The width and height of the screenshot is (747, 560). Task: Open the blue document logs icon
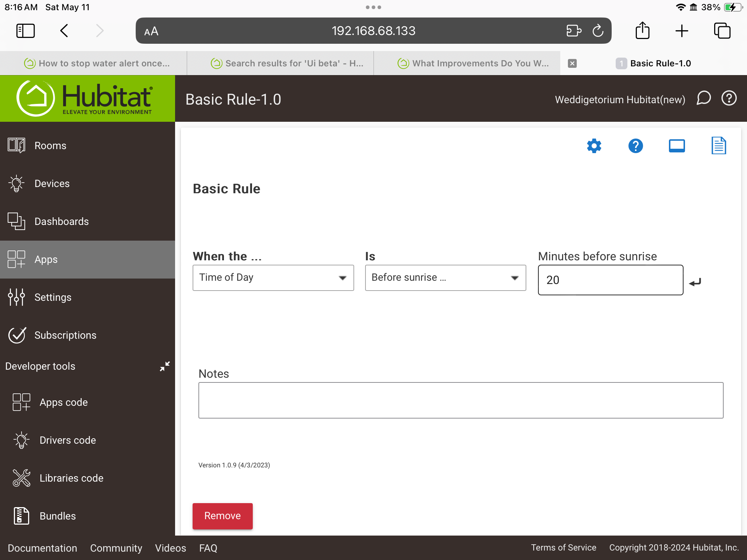coord(719,146)
